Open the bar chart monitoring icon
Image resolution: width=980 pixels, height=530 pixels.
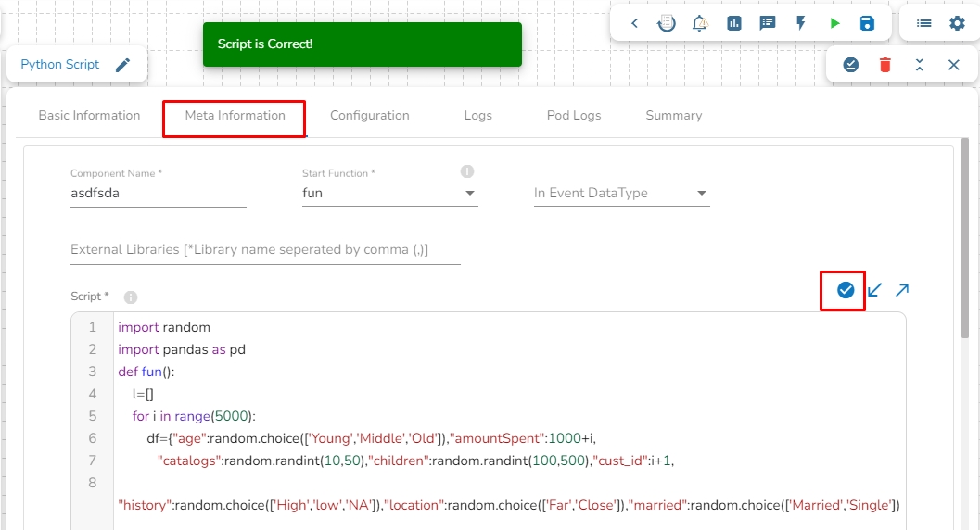(734, 23)
